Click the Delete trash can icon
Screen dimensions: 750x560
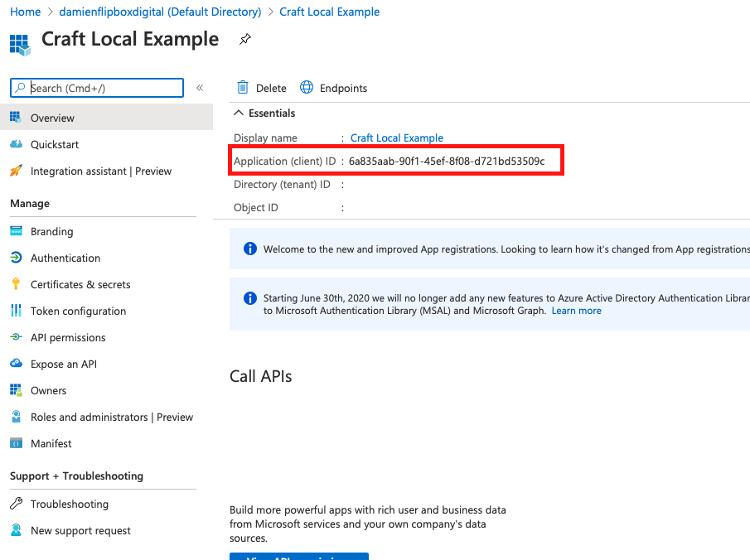tap(243, 88)
